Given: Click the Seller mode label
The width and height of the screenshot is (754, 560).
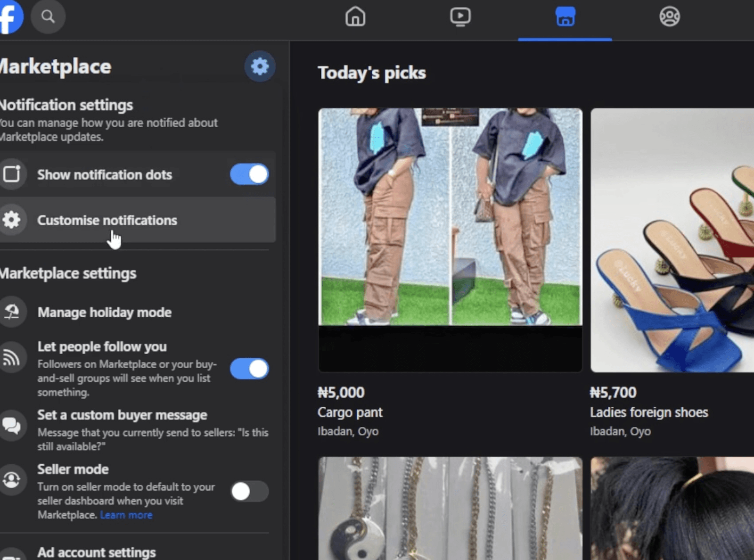Looking at the screenshot, I should pyautogui.click(x=73, y=469).
